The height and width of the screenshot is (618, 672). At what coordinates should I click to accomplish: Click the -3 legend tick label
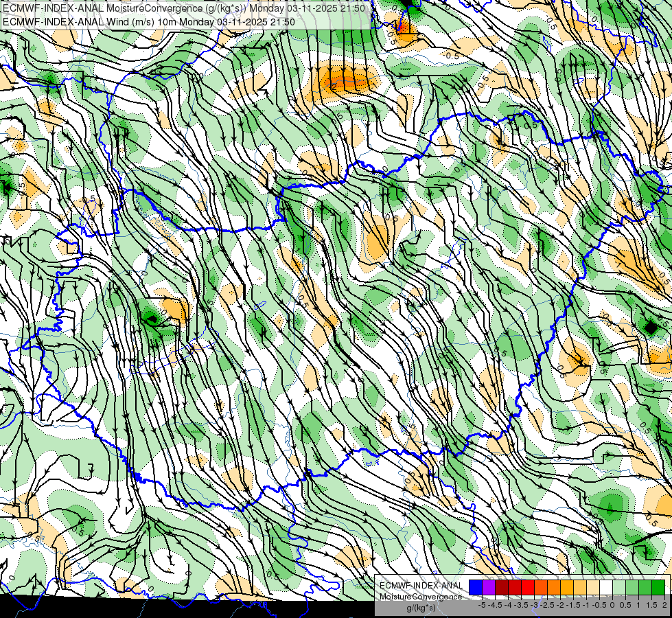coord(534,605)
